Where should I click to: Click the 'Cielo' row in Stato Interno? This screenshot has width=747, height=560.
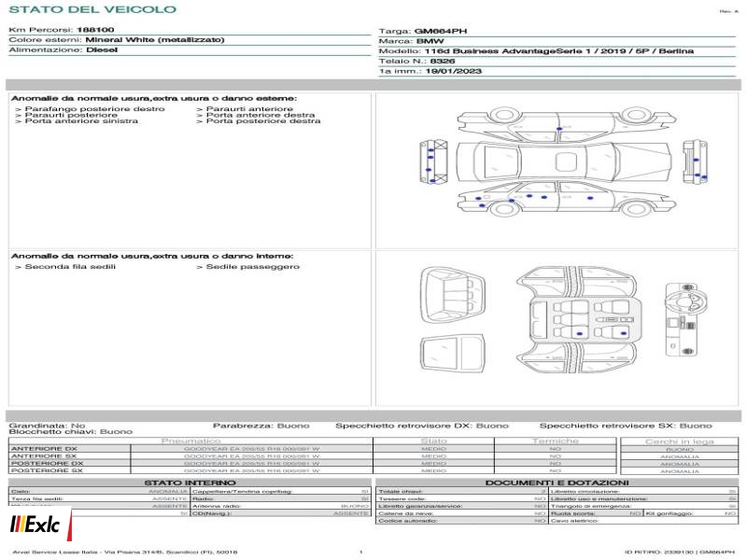click(x=99, y=492)
